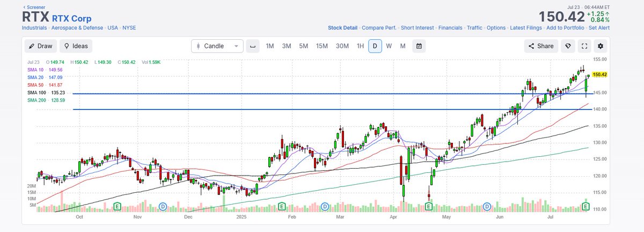Image resolution: width=644 pixels, height=232 pixels.
Task: Click the SMA 100 legend entry
Action: point(47,92)
